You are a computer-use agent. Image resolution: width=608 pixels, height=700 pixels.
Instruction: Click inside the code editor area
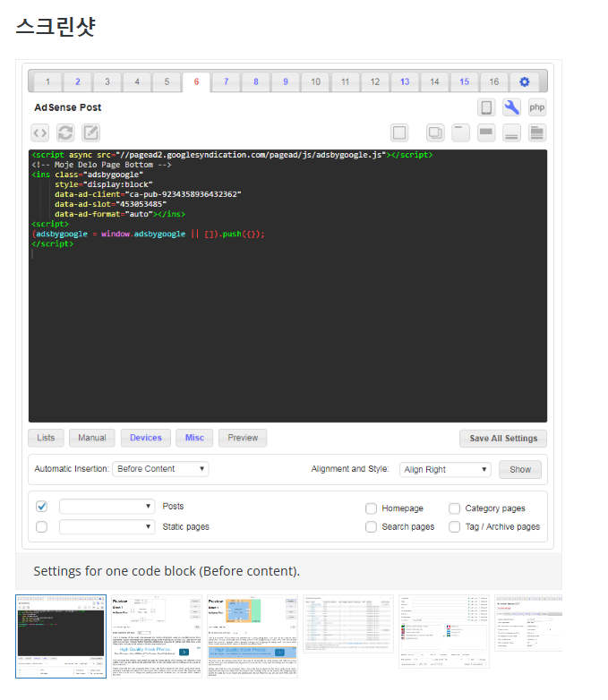tap(287, 286)
